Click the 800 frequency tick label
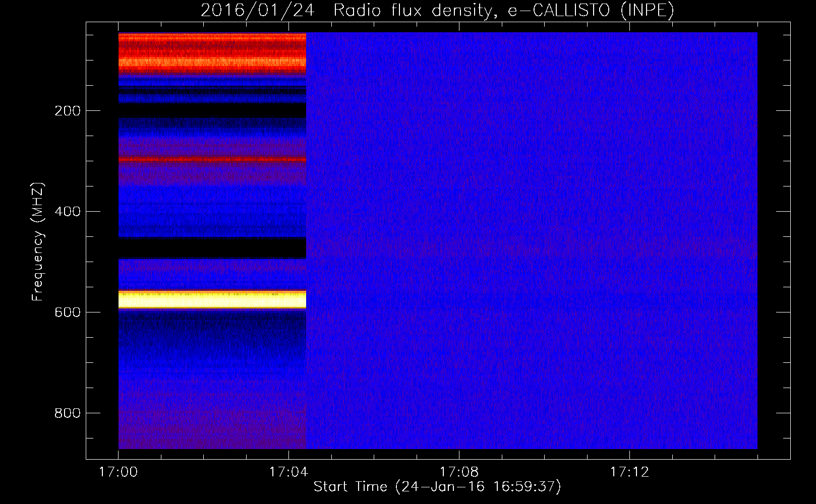 pos(68,413)
